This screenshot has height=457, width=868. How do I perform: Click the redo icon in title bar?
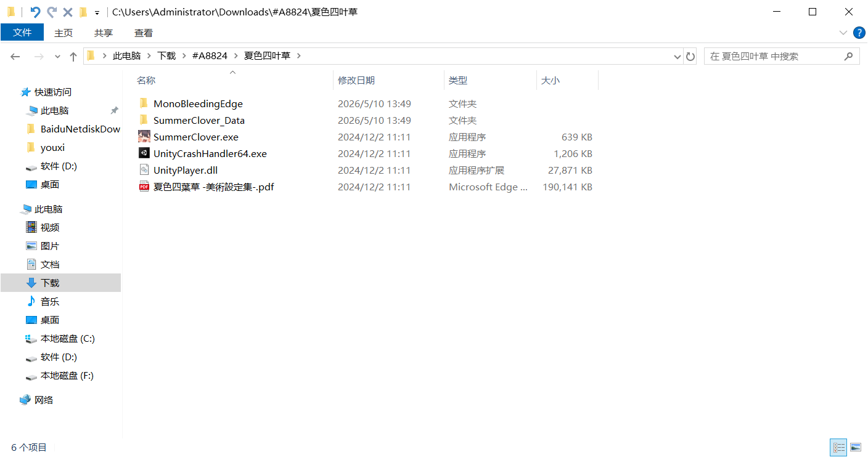(x=52, y=12)
